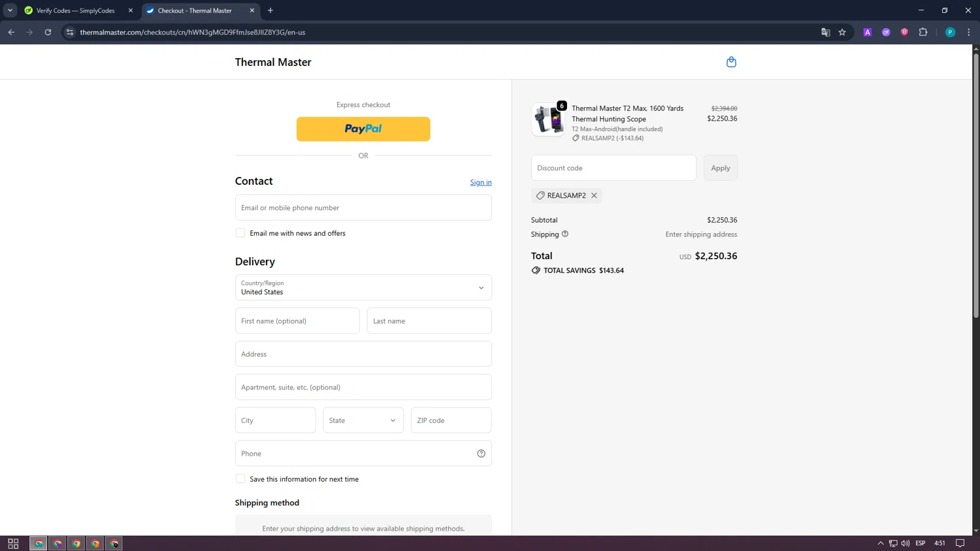Click the Sign in link

click(x=481, y=182)
